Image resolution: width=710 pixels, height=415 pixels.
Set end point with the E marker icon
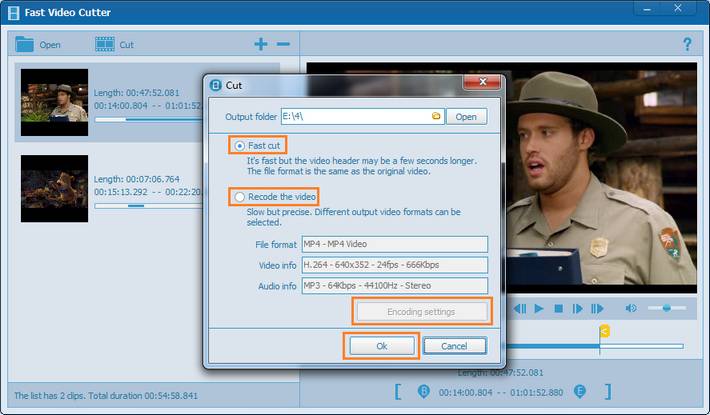[x=579, y=391]
